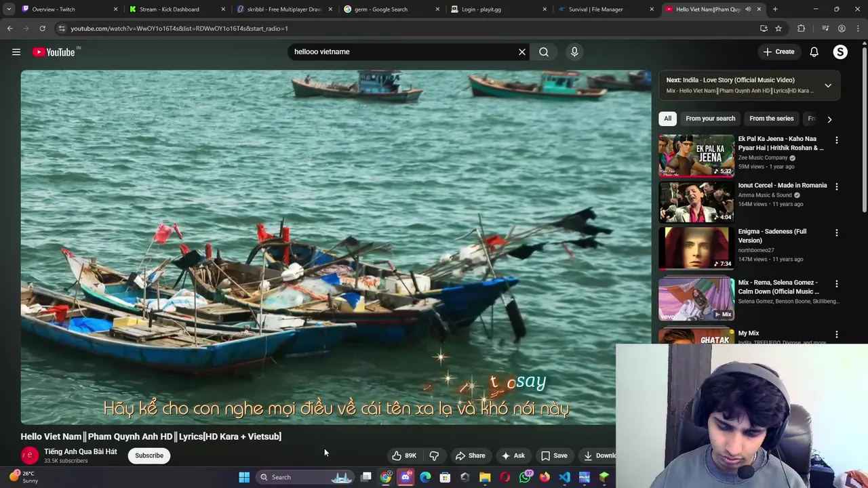The height and width of the screenshot is (488, 868).
Task: Start voice search with microphone icon
Action: (574, 52)
